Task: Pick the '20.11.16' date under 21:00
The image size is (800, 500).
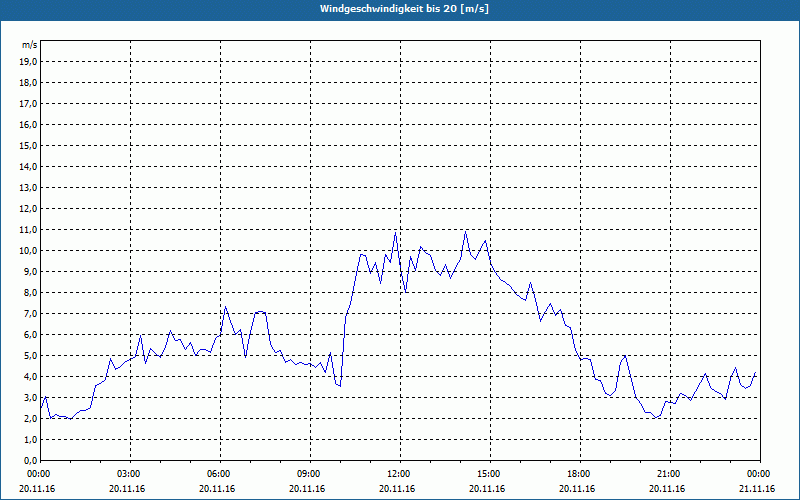Action: [667, 489]
